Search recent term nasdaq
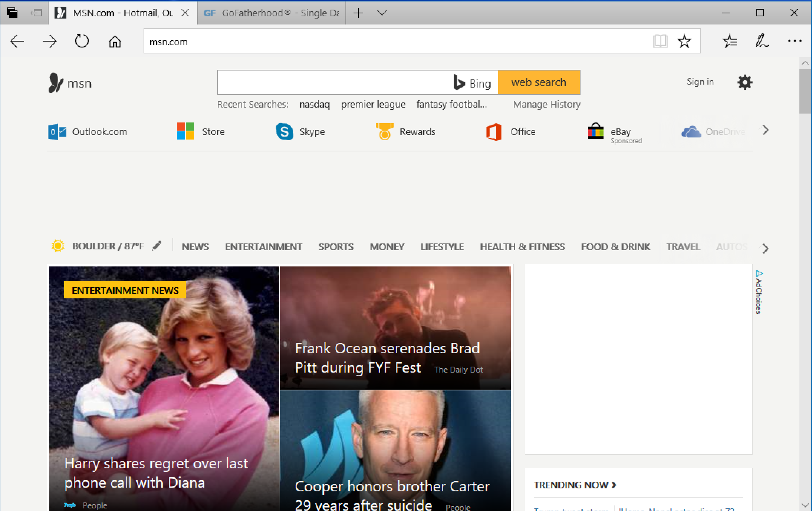This screenshot has height=511, width=812. click(x=314, y=104)
